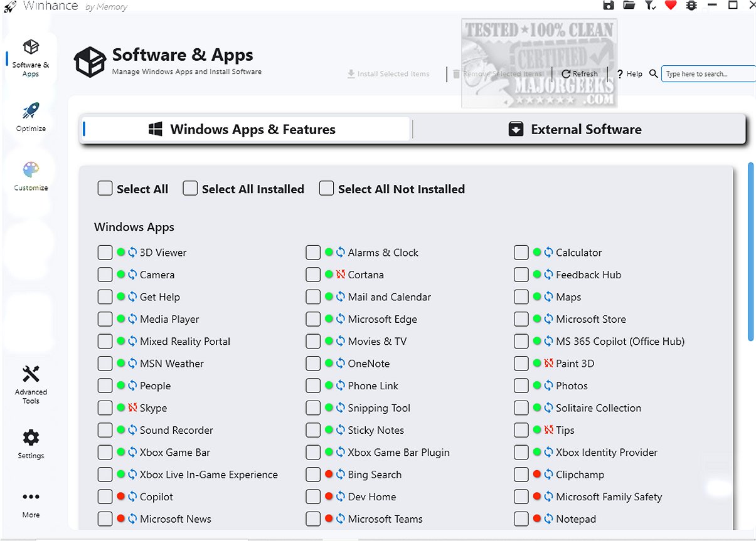Viewport: 756px width, 541px height.
Task: Click the Install Selected Items button
Action: [388, 74]
